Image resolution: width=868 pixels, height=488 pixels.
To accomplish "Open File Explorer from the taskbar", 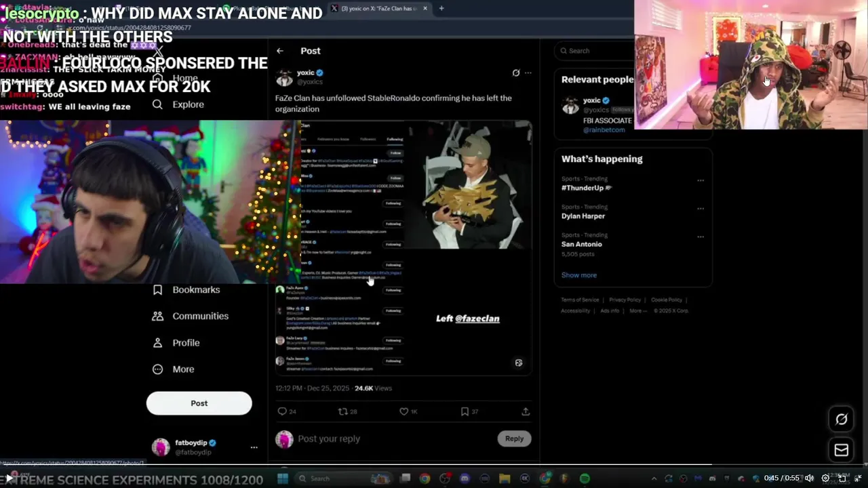I will coord(505,479).
